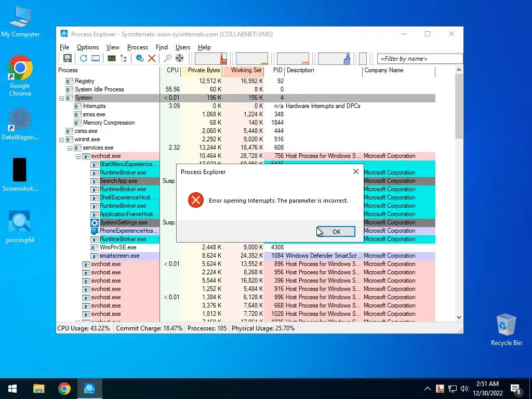Open System Information graph icon

click(x=112, y=58)
